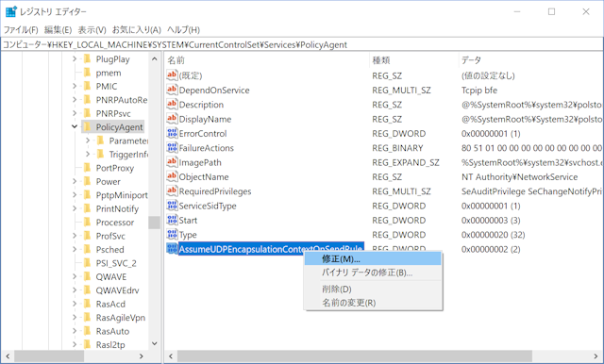Expand the PMIC key
Screen dimensions: 604x364
[x=75, y=86]
